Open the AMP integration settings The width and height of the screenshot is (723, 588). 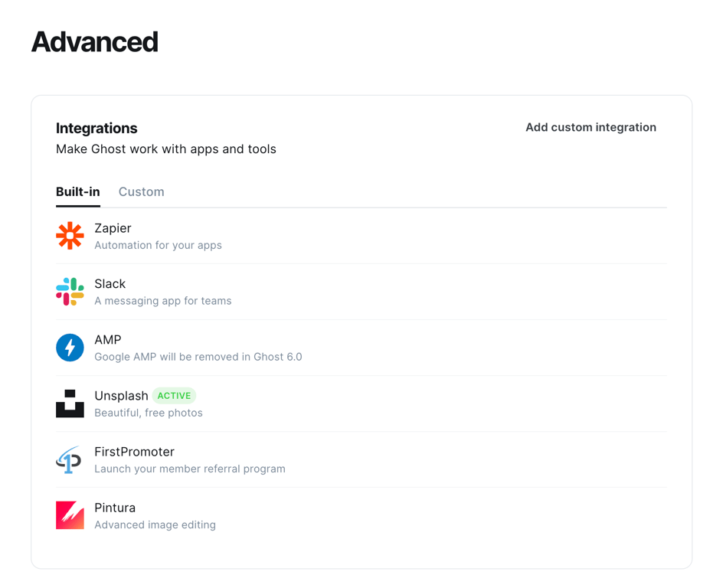(107, 340)
